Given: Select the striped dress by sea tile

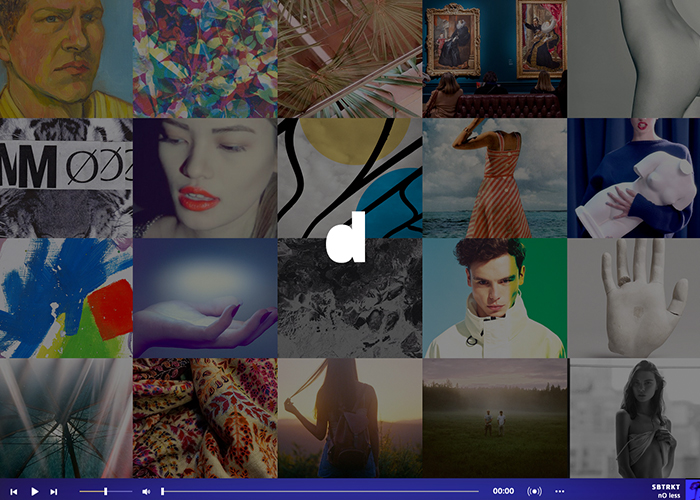Looking at the screenshot, I should click(x=495, y=178).
